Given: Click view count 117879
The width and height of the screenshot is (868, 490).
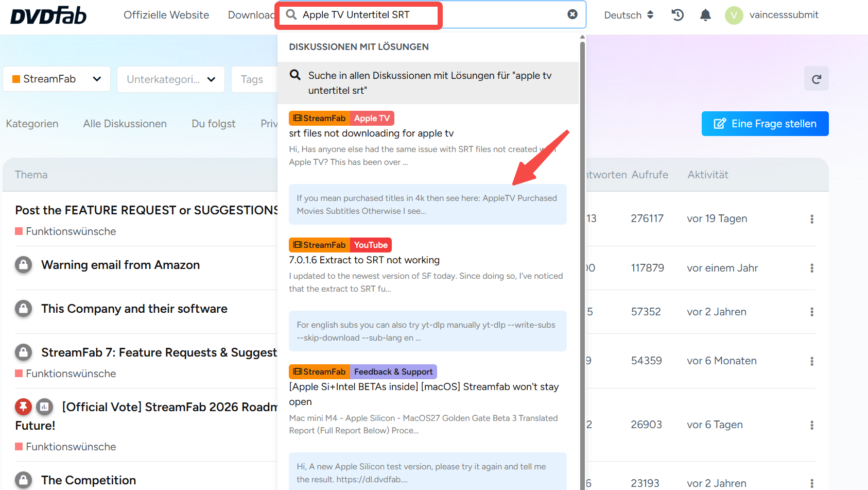Looking at the screenshot, I should [647, 268].
